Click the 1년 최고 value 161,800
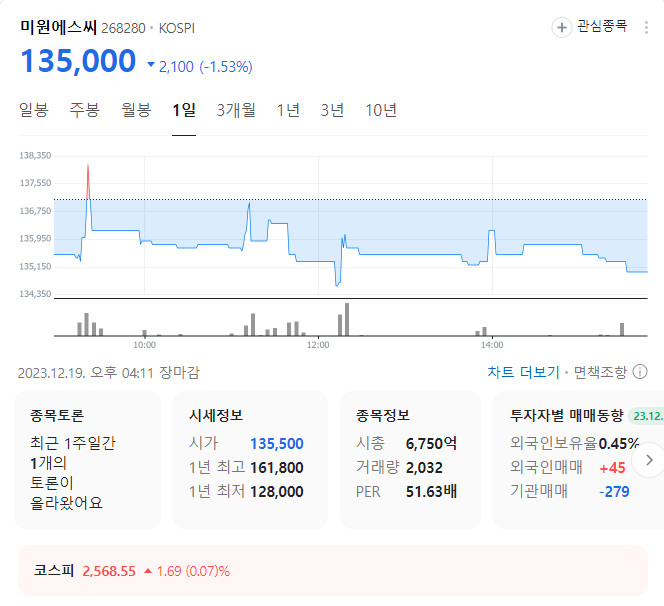Image resolution: width=664 pixels, height=606 pixels. 277,468
